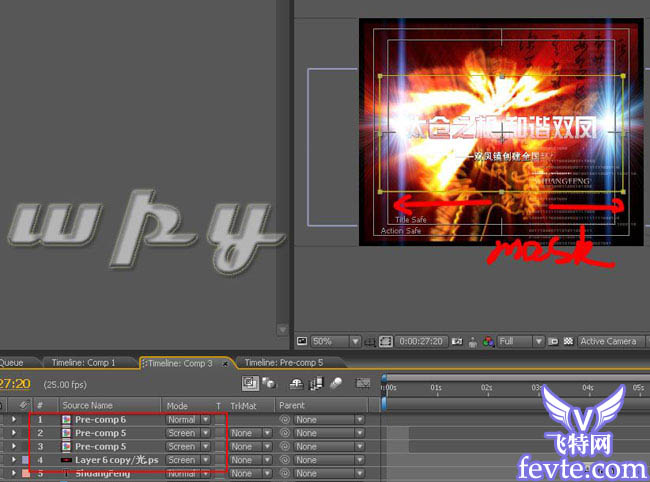Open Screen mode dropdown for layer 3

pos(188,446)
